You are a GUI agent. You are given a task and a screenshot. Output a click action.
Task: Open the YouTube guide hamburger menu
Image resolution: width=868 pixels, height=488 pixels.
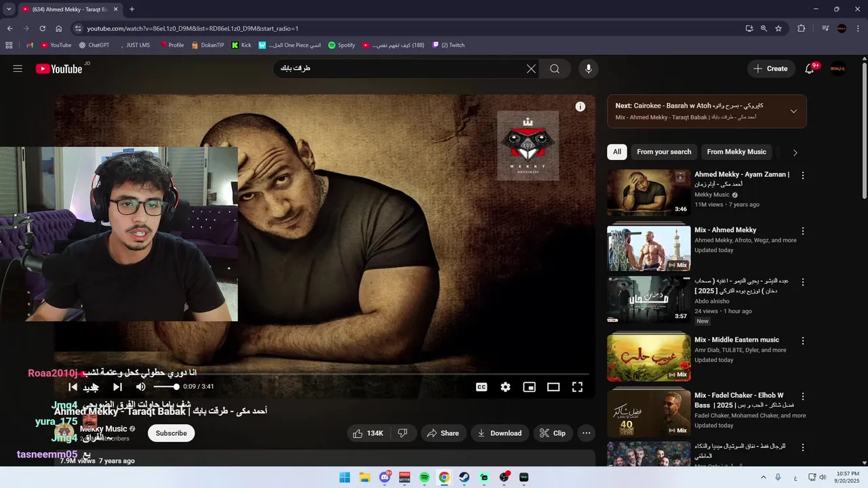point(18,68)
